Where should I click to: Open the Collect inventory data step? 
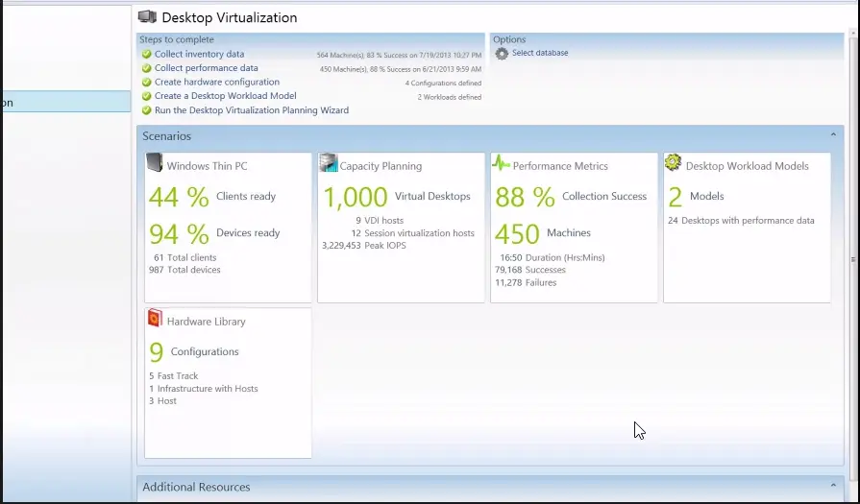click(199, 55)
